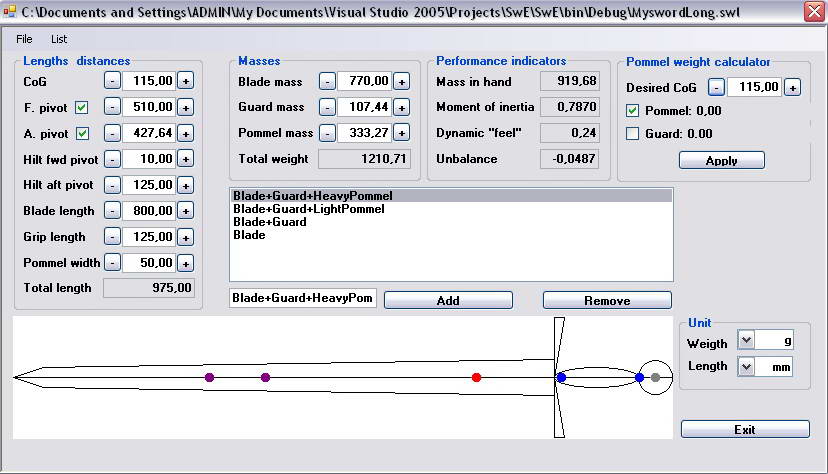Image resolution: width=828 pixels, height=474 pixels.
Task: Select Blade+Guard+LightPommel in the list
Action: [x=308, y=209]
